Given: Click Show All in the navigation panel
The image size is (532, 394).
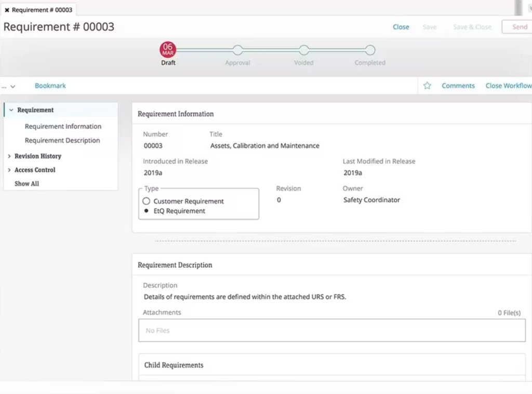Looking at the screenshot, I should pos(26,183).
